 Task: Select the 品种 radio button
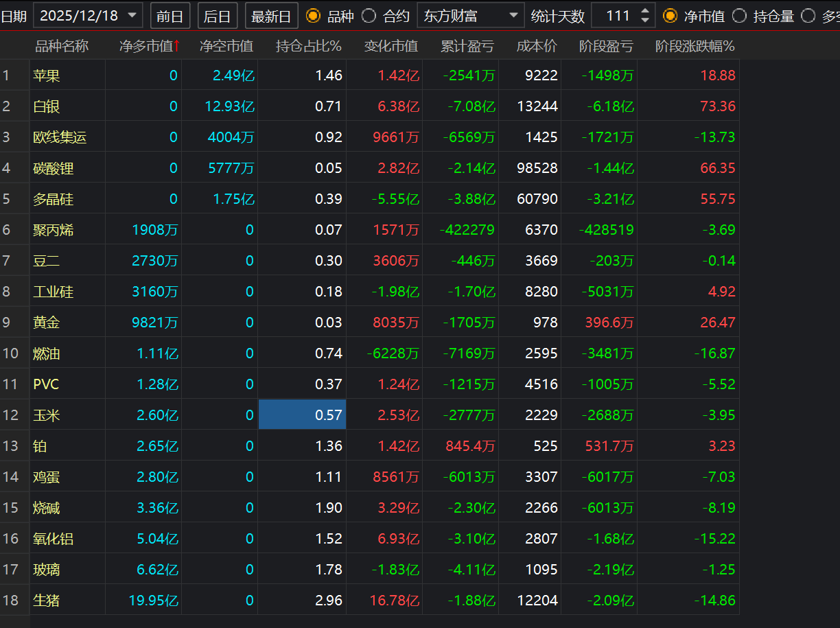313,16
